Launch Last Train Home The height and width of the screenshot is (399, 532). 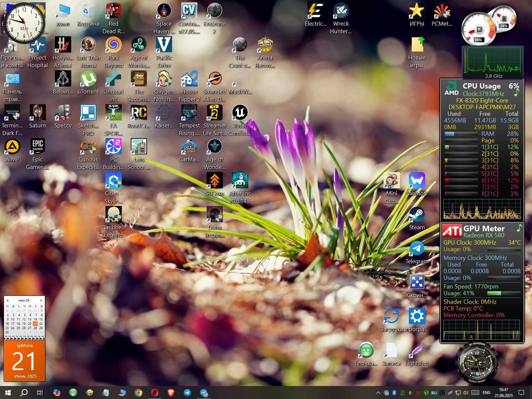point(88,53)
